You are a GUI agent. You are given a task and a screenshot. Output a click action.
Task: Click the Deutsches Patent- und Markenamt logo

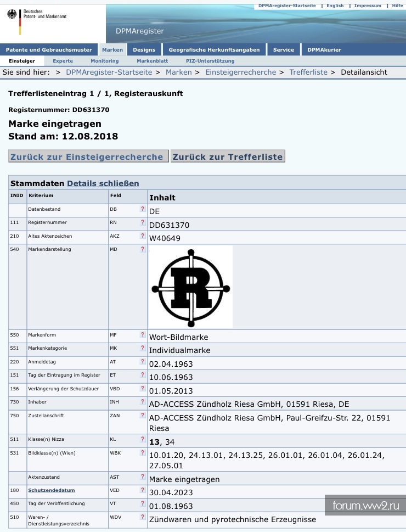(37, 22)
